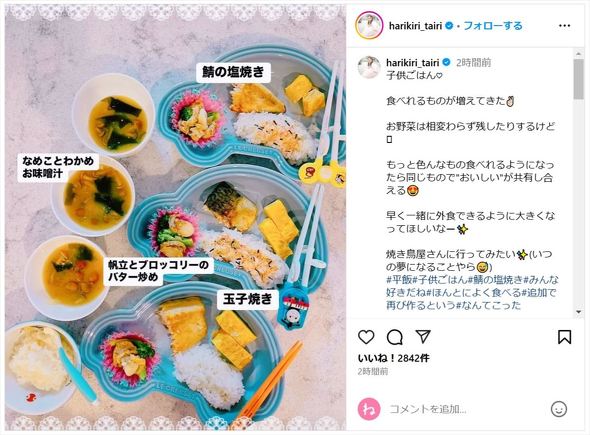Click the caption scrollbar up arrow
Screen dimensions: 590x435
[x=579, y=54]
